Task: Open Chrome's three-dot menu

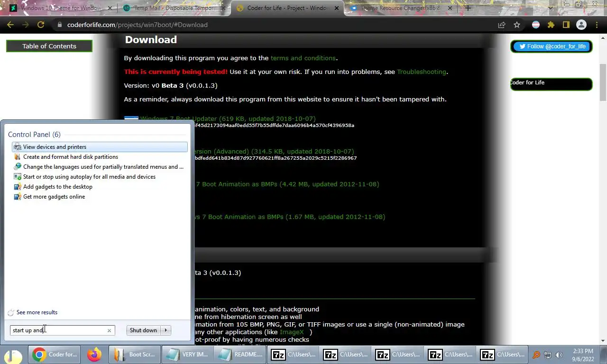Action: [x=597, y=25]
